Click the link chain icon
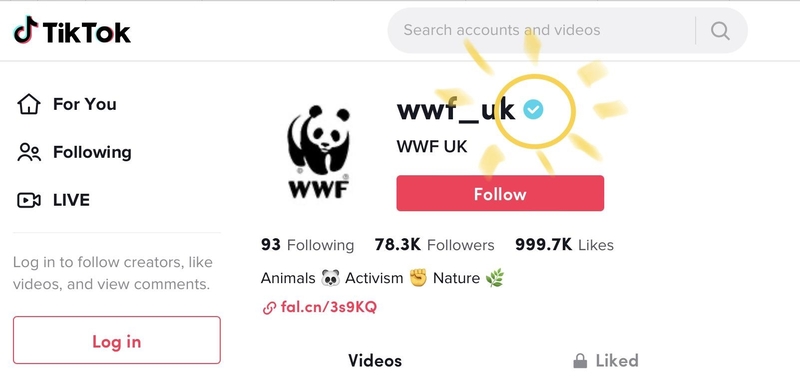The width and height of the screenshot is (800, 377). [269, 308]
